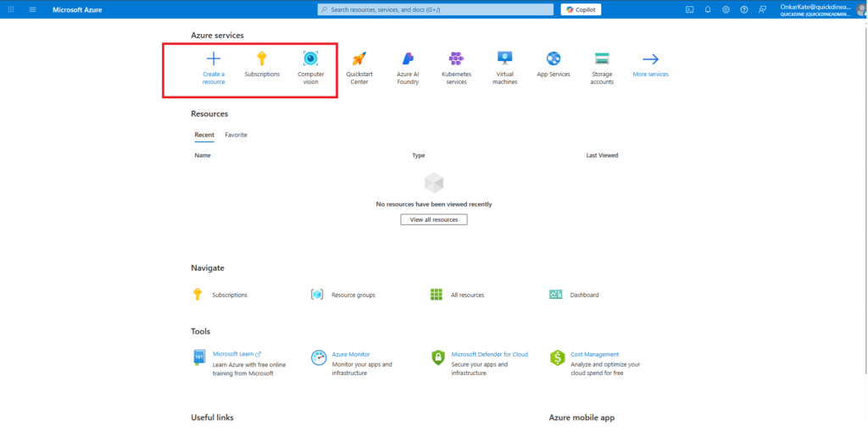Open notifications bell

coord(708,9)
